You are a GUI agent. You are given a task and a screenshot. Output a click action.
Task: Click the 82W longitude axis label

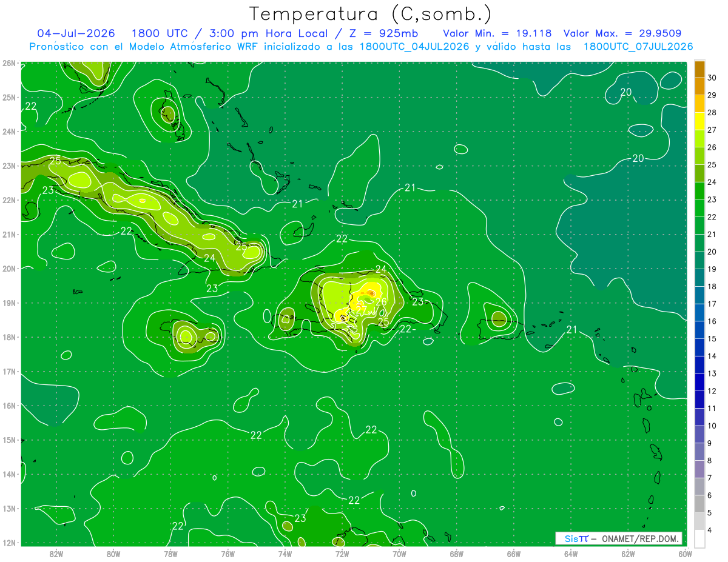coord(56,554)
